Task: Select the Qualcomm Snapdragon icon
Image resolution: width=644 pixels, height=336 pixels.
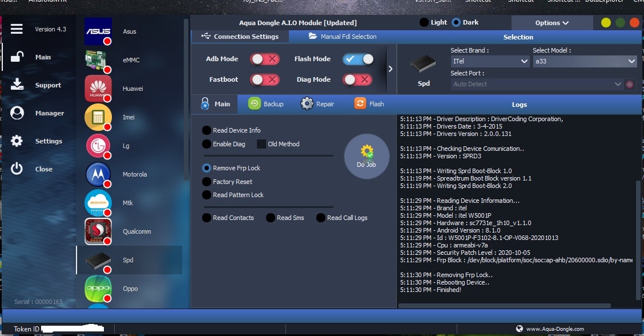Action: [98, 231]
